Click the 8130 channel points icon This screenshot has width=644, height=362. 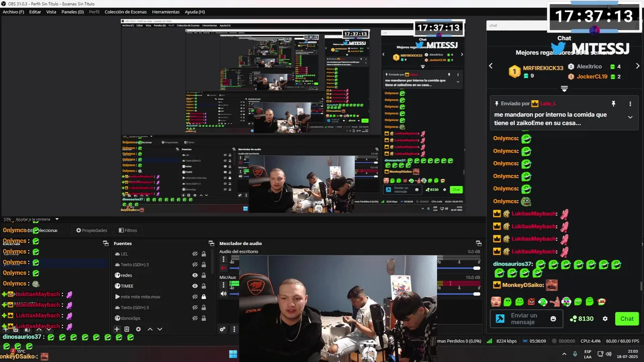[x=573, y=319]
